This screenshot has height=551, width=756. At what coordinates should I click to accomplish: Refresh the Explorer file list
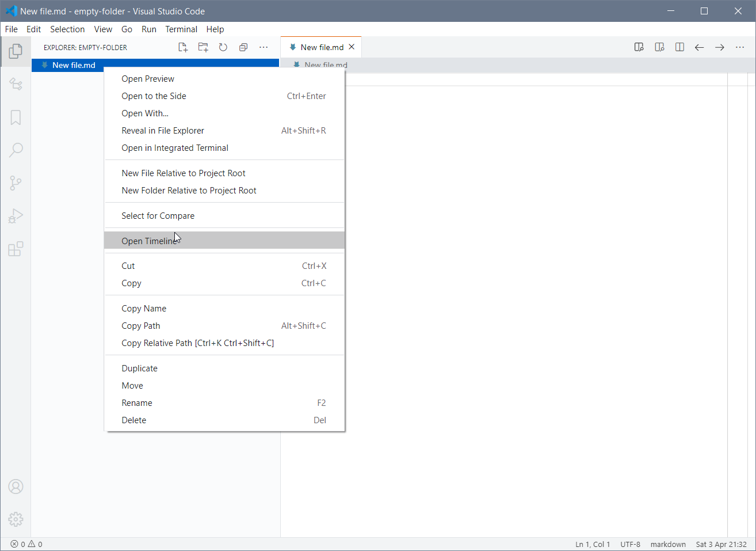pos(223,47)
